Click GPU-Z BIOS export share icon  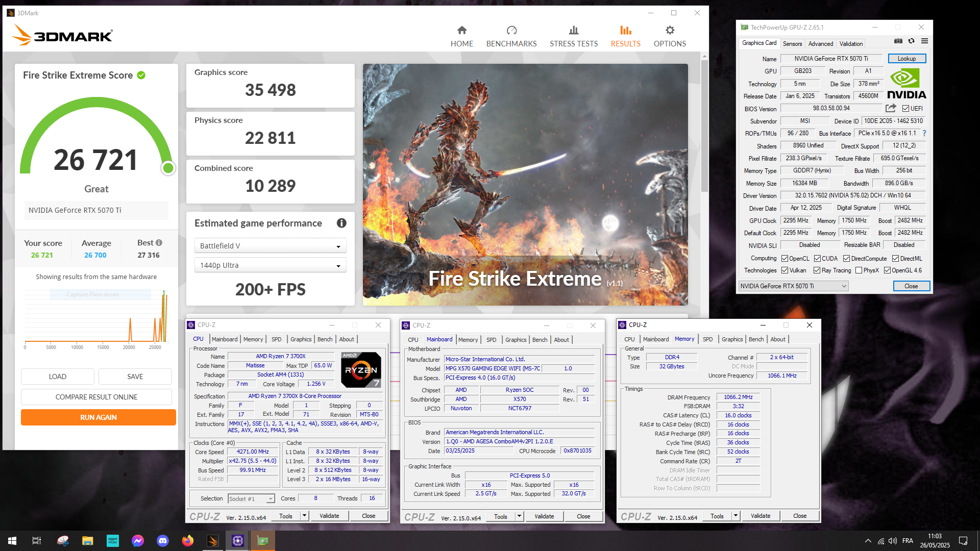[x=891, y=108]
